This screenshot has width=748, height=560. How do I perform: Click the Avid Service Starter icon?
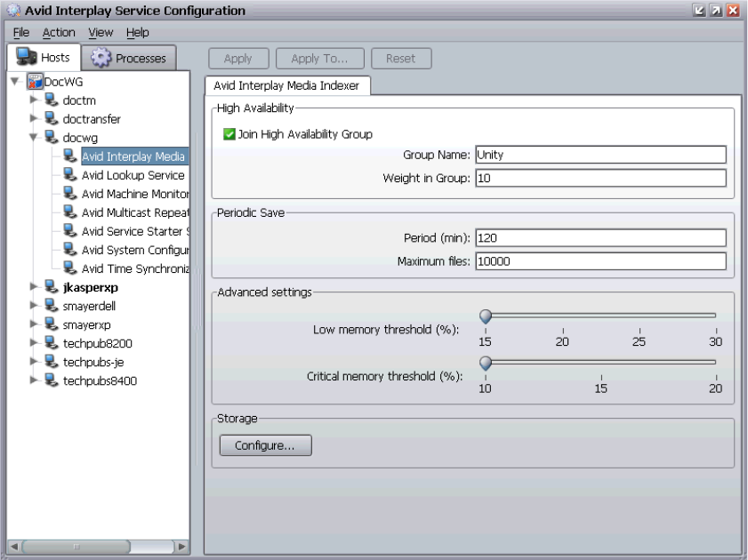pos(70,231)
